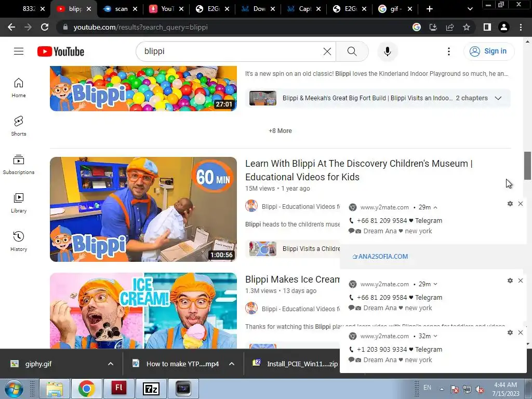
Task: Open 7-Zip from the taskbar
Action: point(151,389)
